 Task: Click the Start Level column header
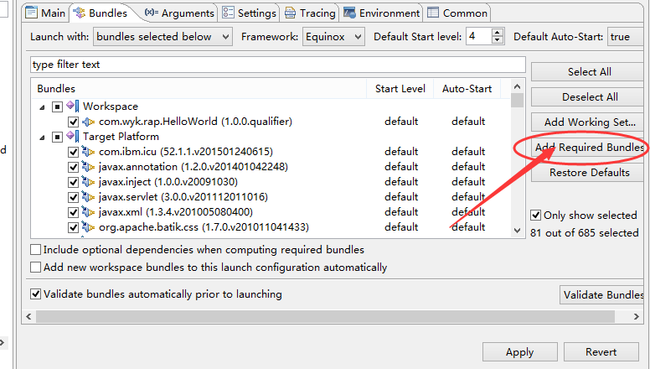(400, 89)
